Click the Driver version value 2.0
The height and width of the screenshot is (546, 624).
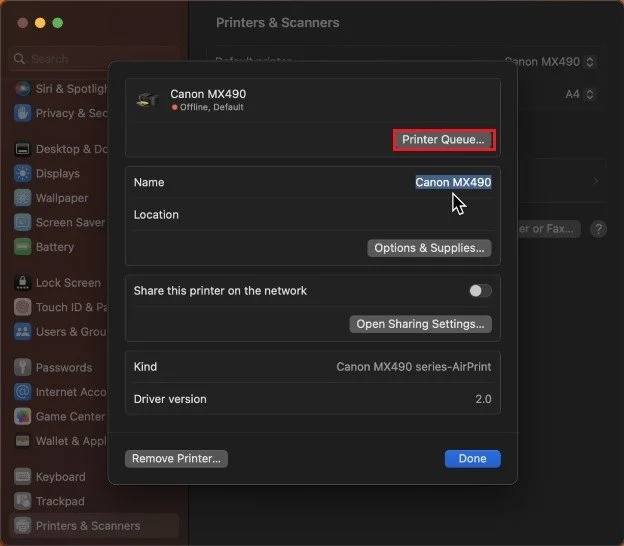pyautogui.click(x=483, y=399)
